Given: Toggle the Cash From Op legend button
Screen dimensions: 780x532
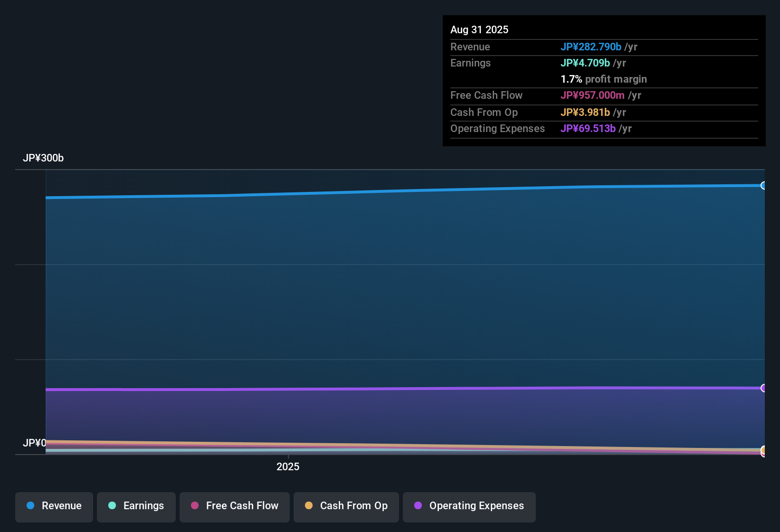Looking at the screenshot, I should (346, 507).
